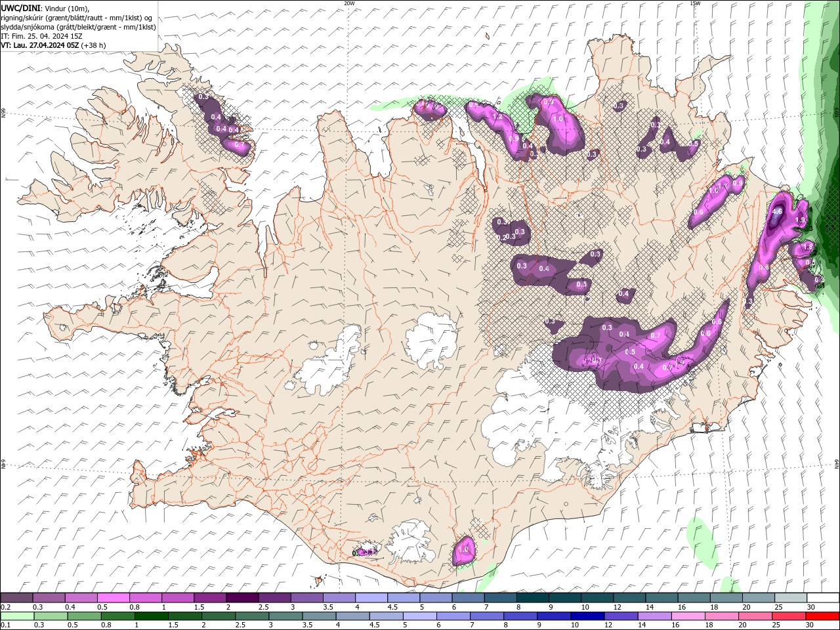Click the 'slydda/snjókoma' legend description line
Viewport: 840px width, 630px height.
click(78, 27)
